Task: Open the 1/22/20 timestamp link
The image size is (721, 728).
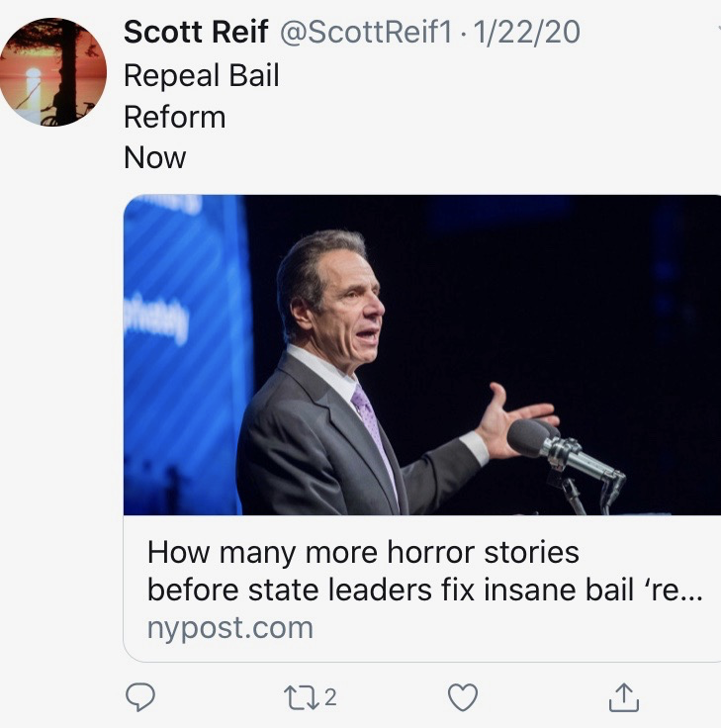Action: coord(527,33)
